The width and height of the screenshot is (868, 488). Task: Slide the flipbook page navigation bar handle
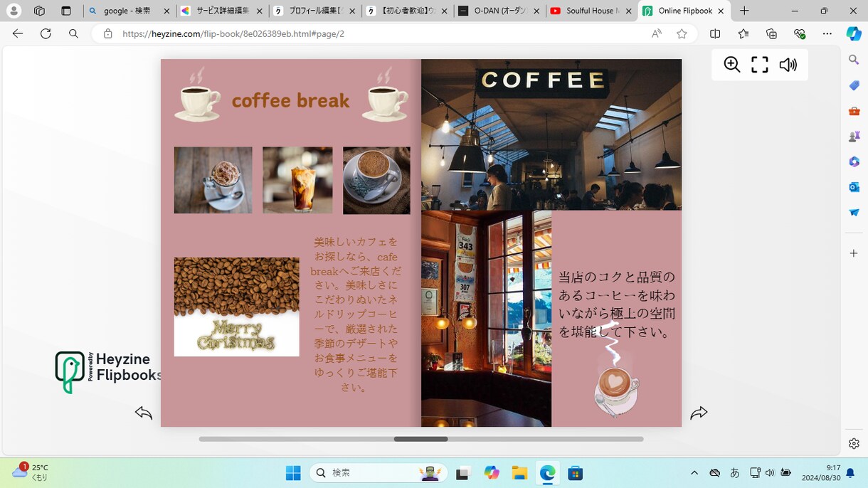point(420,439)
